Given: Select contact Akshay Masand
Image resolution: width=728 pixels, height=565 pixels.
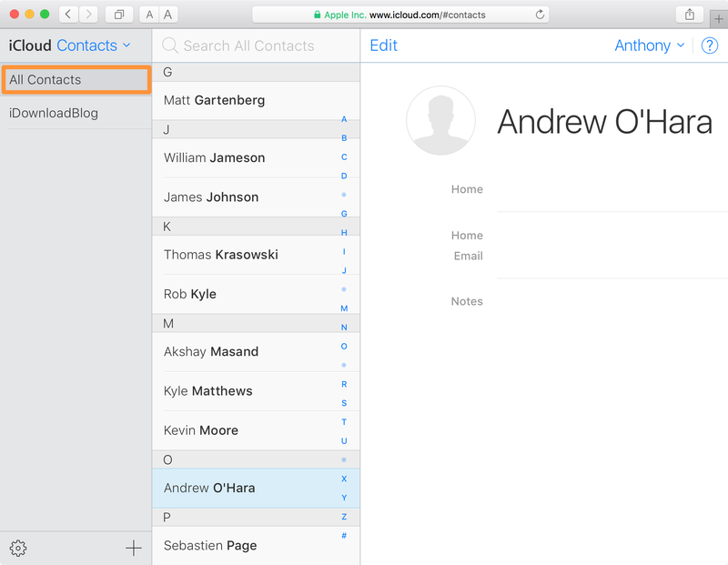Looking at the screenshot, I should click(x=256, y=351).
